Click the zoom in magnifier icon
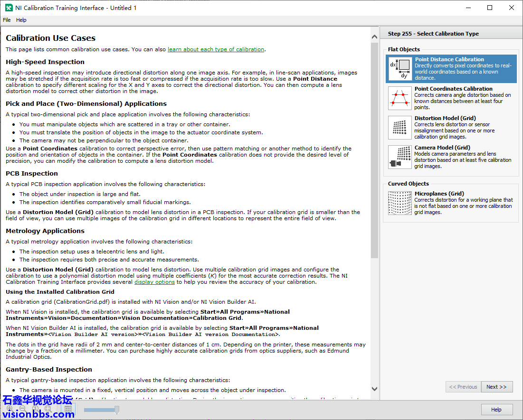Screen dimensions: 523x420 tap(10, 409)
